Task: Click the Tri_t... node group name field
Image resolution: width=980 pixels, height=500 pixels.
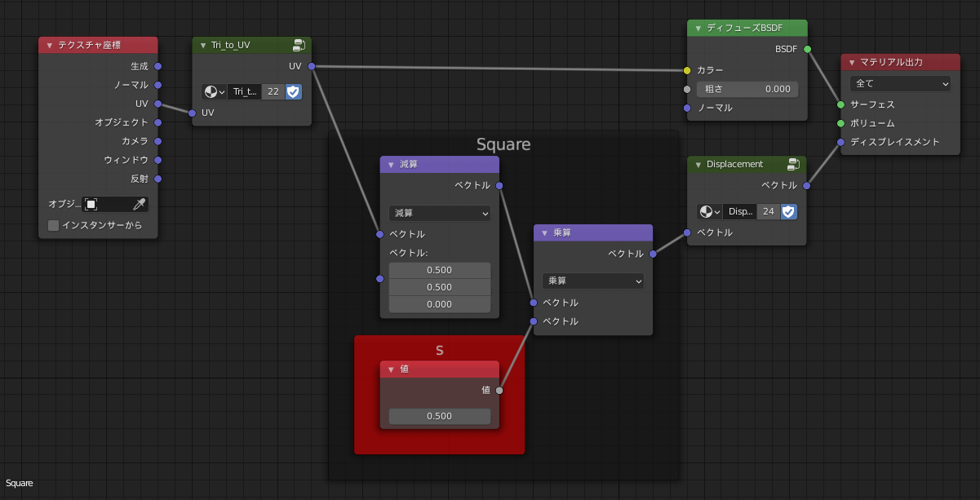Action: (245, 91)
